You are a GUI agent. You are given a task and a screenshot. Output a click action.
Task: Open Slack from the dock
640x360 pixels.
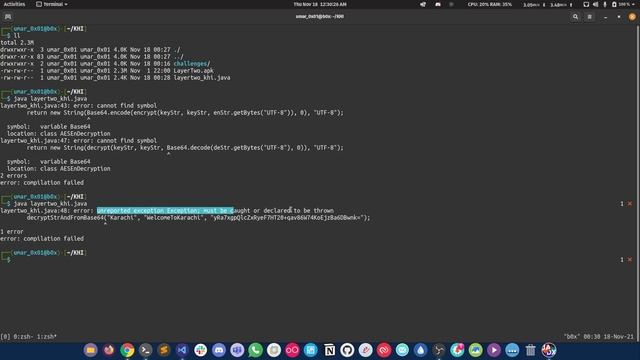pos(200,350)
